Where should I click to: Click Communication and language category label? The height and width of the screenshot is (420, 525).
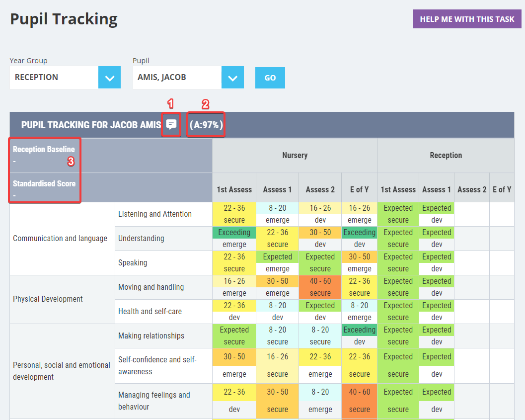pos(61,238)
